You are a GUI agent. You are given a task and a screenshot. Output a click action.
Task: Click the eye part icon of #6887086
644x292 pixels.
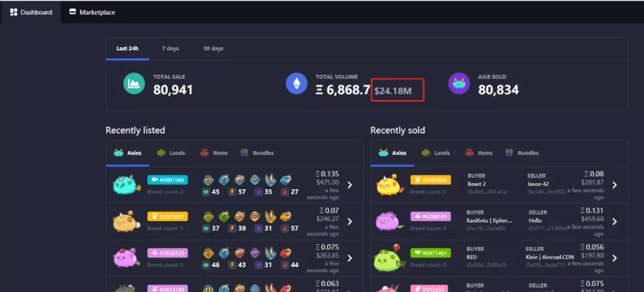click(209, 180)
